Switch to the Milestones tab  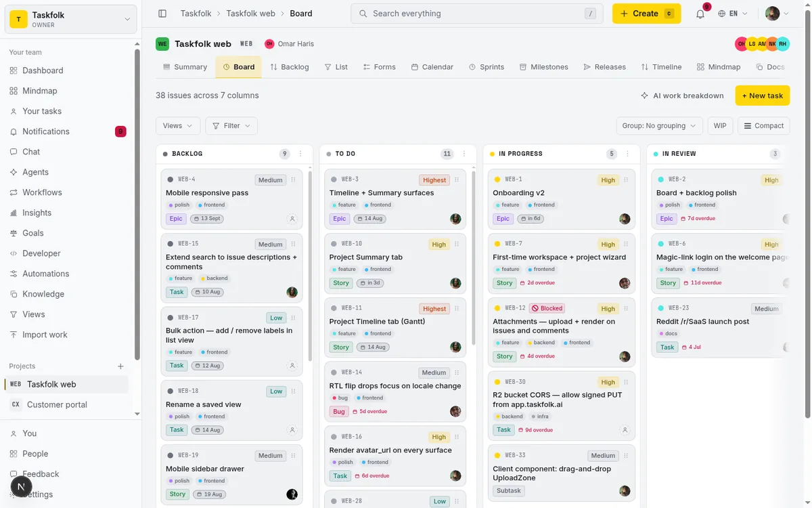[x=544, y=67]
